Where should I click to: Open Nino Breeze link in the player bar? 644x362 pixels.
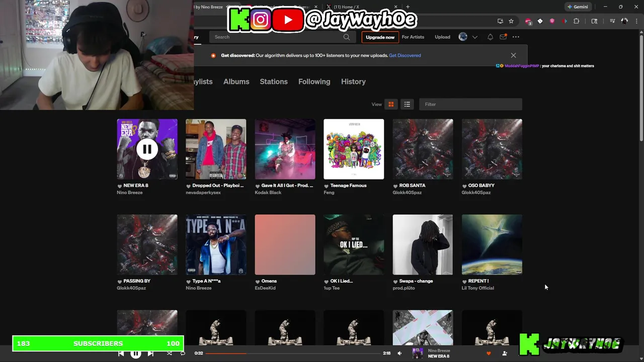(439, 350)
